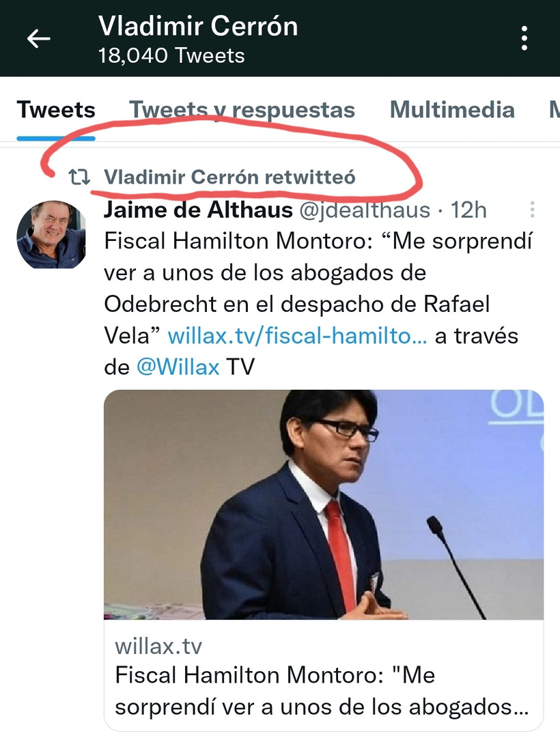Open the willax.tv/fiscal-hamilto... link
560x740 pixels.
(298, 336)
